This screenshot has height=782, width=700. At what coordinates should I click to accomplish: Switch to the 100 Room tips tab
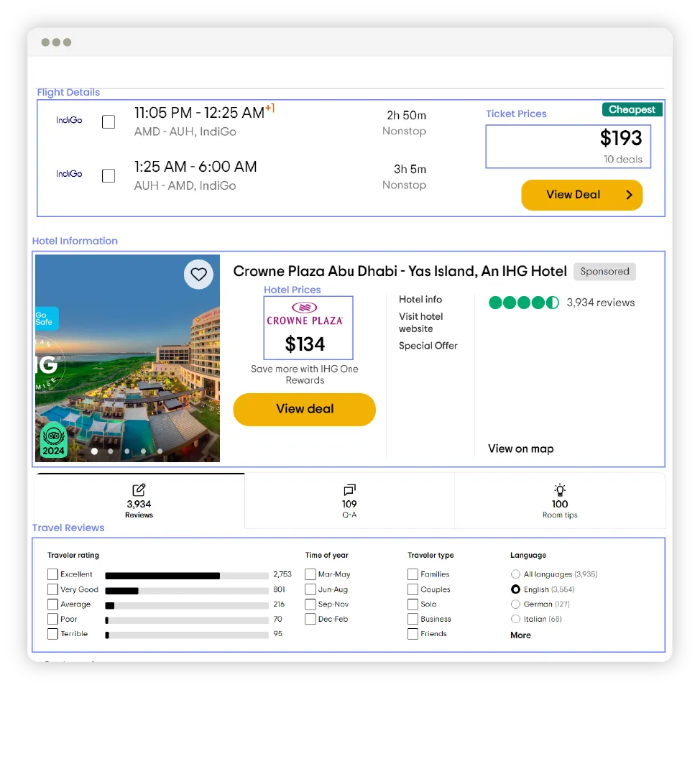560,501
